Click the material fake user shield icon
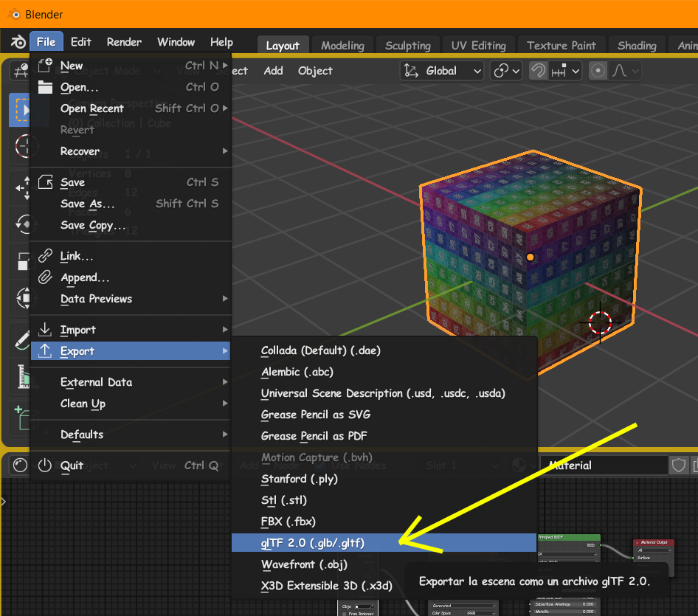 (x=678, y=466)
